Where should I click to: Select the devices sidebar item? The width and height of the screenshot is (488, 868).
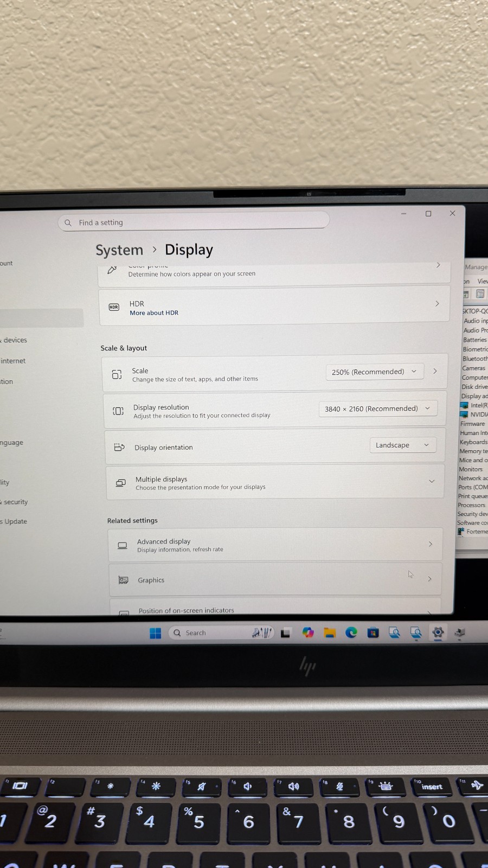pyautogui.click(x=14, y=340)
